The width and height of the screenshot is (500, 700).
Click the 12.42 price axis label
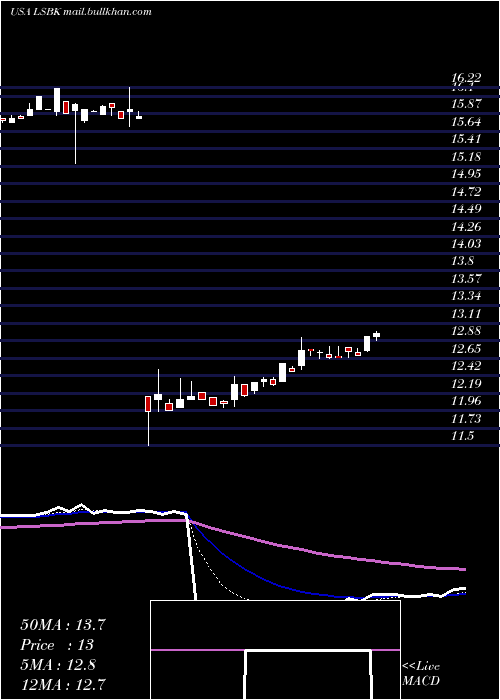pos(466,367)
